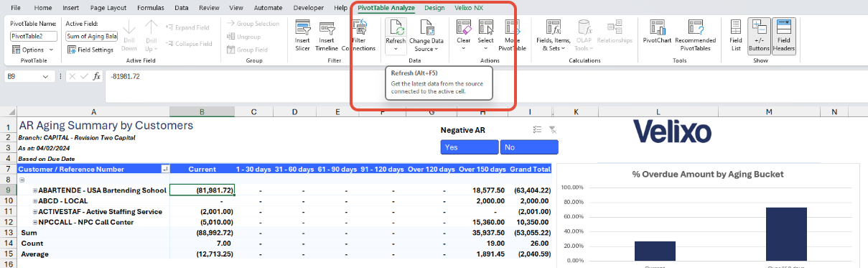Expand the ABCD - LOCAL row

35,201
